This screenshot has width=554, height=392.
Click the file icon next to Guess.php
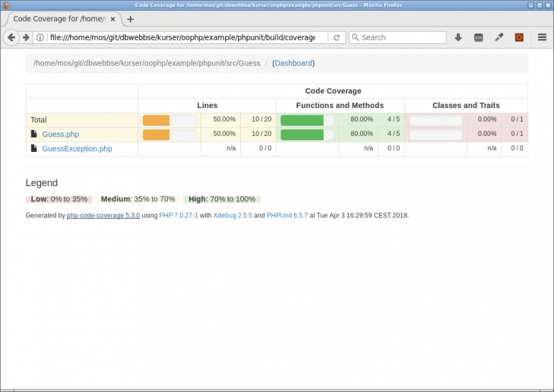click(x=34, y=134)
